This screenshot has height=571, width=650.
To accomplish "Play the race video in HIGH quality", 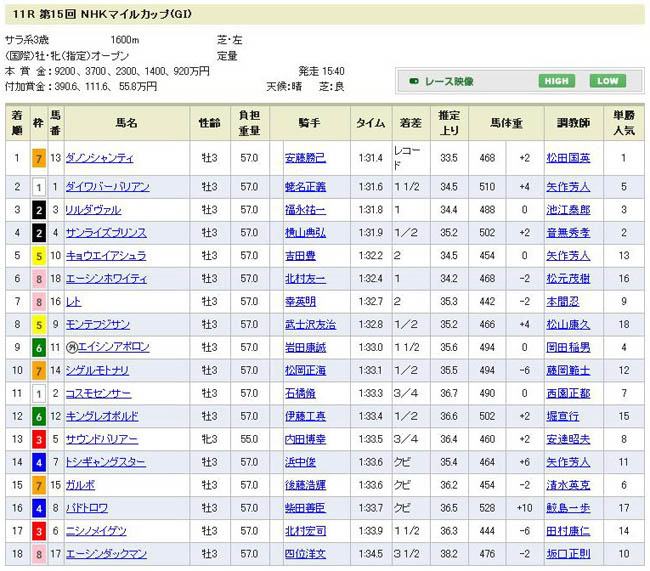I will 556,81.
